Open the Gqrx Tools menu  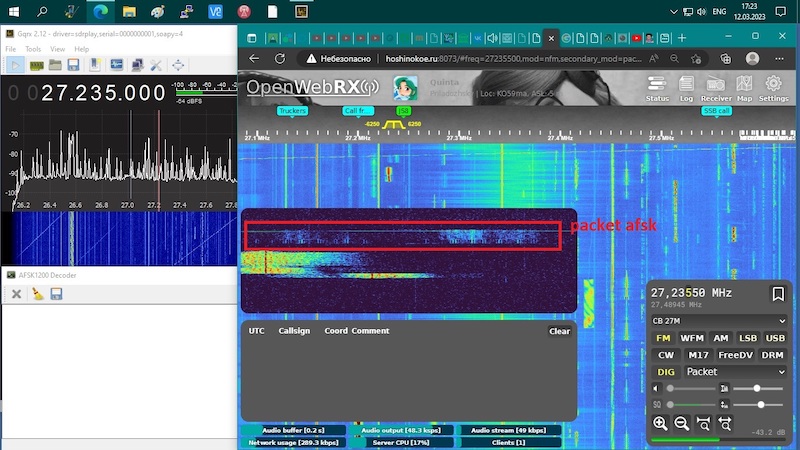(33, 48)
